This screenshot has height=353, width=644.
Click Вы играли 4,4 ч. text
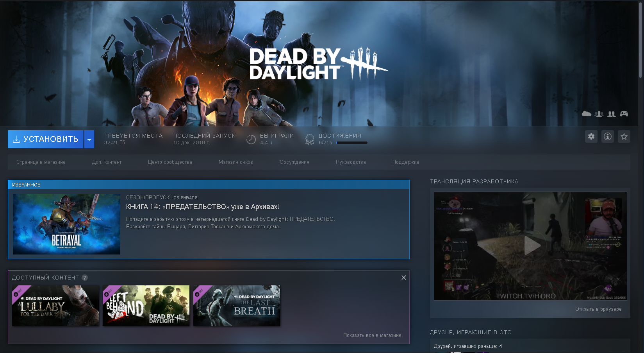click(x=277, y=139)
